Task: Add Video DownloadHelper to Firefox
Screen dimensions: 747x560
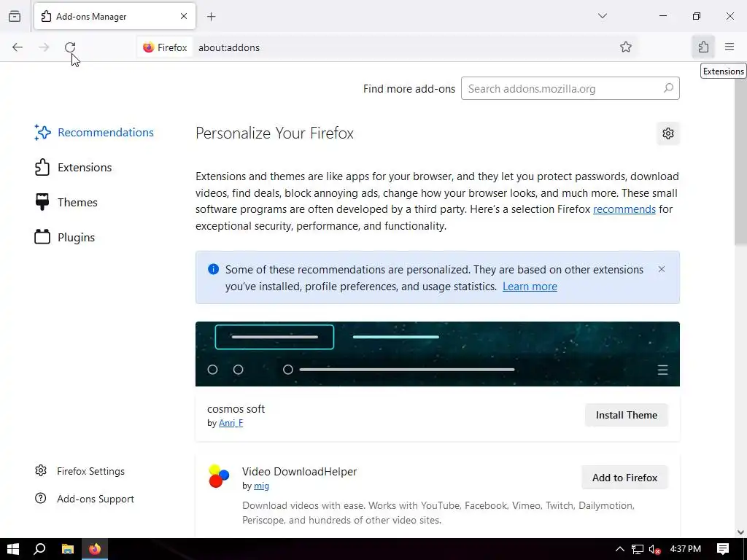Action: pyautogui.click(x=624, y=478)
